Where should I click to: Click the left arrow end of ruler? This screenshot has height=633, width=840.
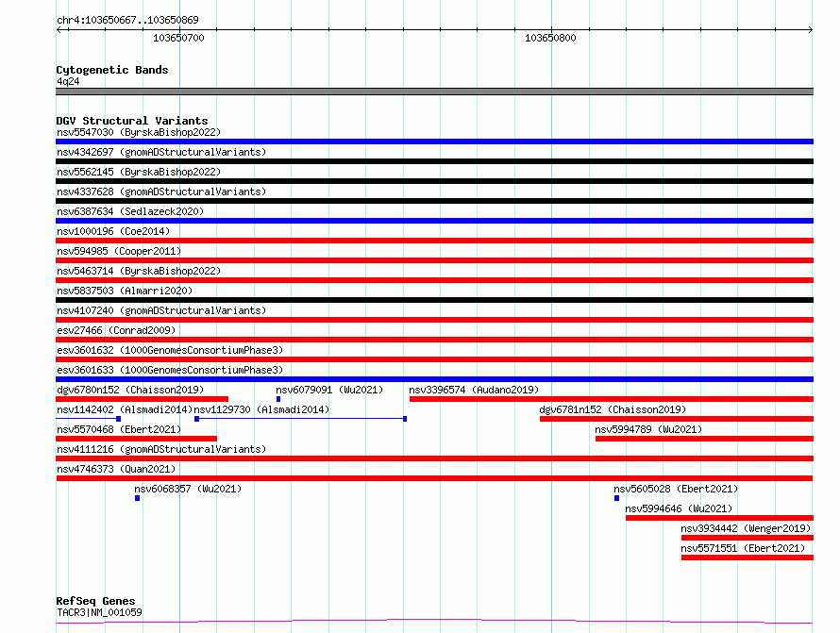(x=59, y=29)
